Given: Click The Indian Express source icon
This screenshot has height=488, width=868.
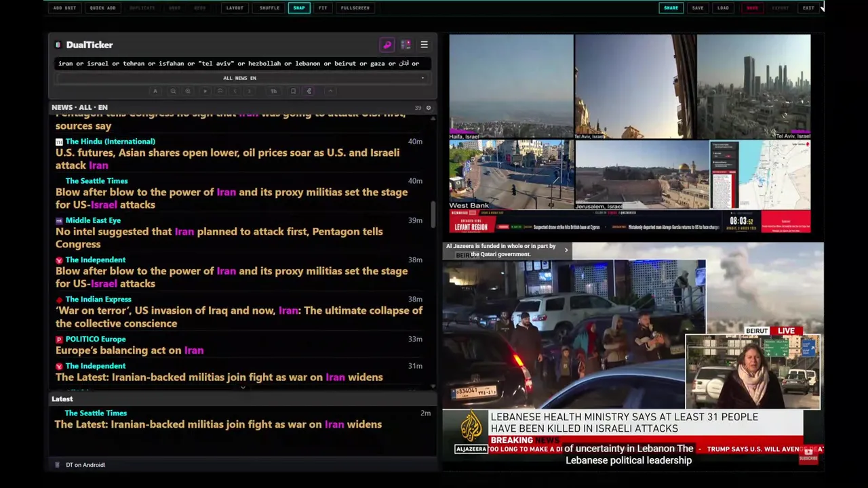Looking at the screenshot, I should click(59, 300).
